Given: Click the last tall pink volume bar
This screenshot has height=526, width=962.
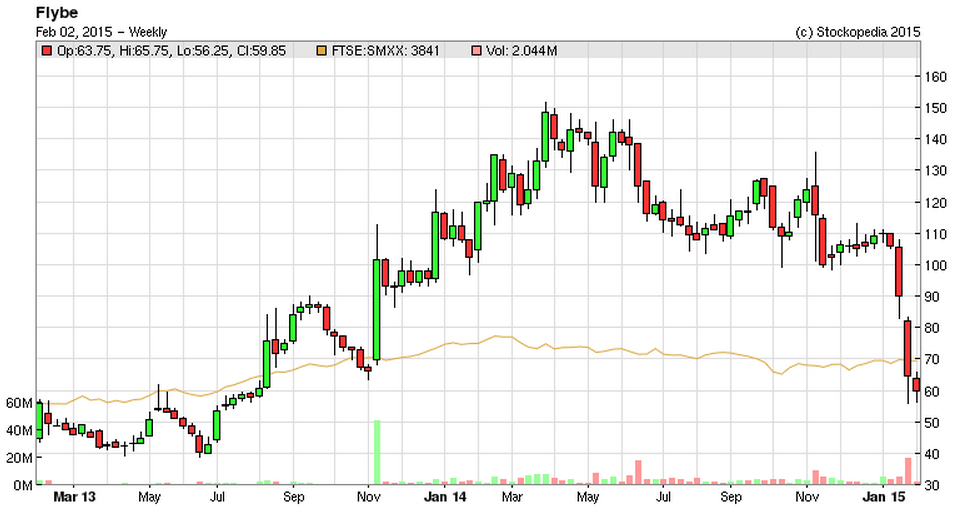Looking at the screenshot, I should click(x=908, y=471).
